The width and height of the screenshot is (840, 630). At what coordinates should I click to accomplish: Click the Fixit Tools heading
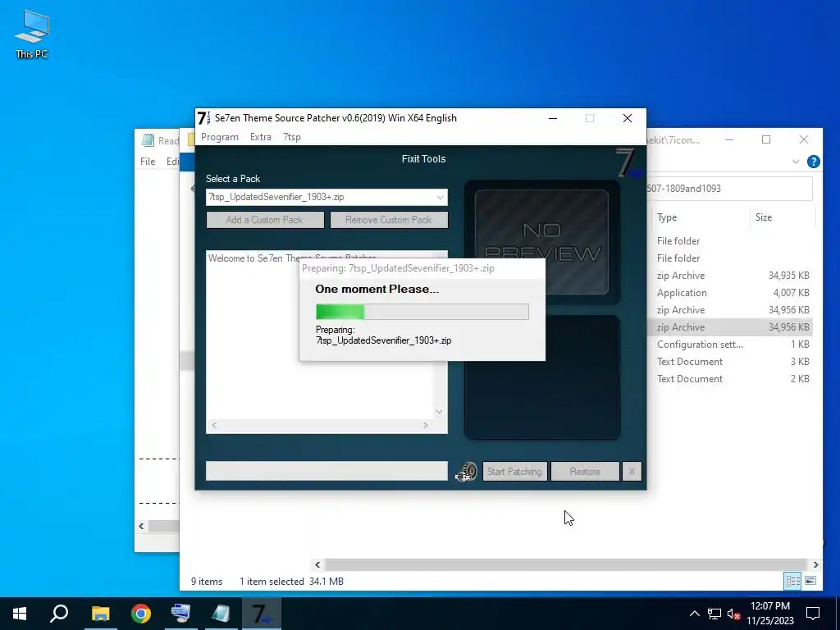click(x=424, y=158)
